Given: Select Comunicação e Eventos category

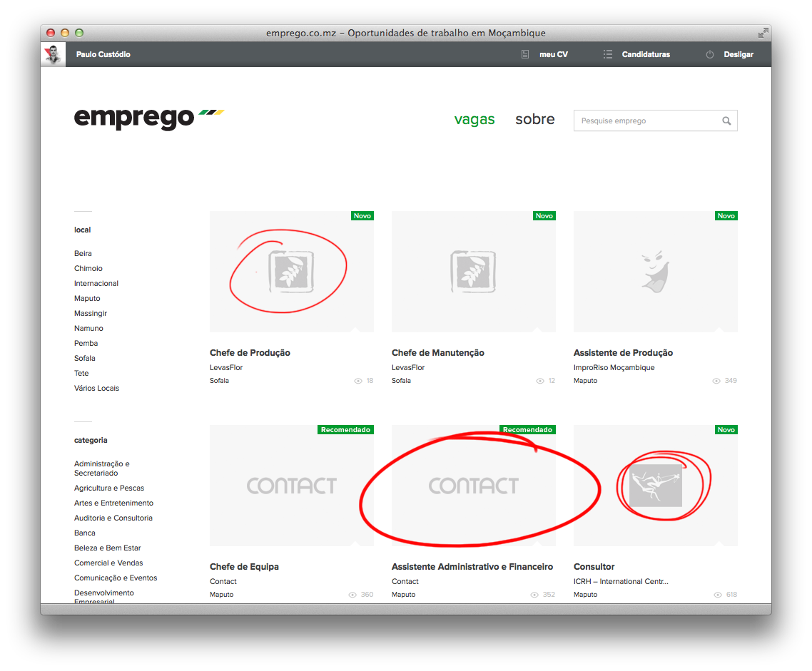Looking at the screenshot, I should (116, 578).
